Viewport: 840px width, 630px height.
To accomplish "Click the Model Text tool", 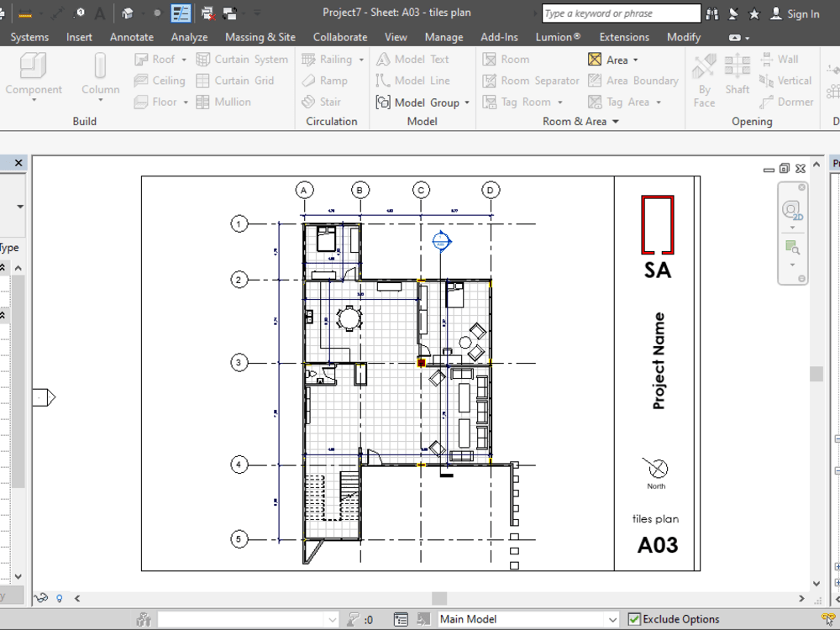I will tap(412, 60).
